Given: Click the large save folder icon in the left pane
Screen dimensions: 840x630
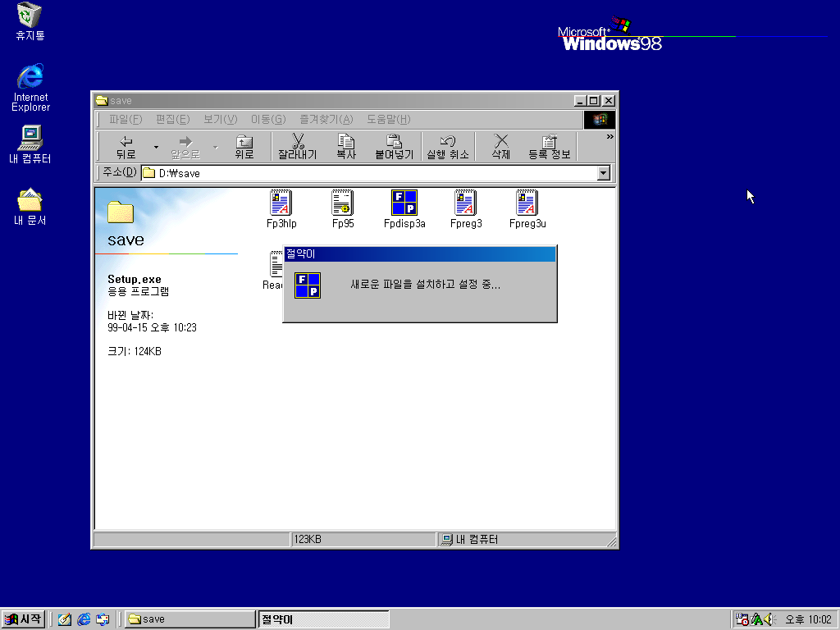Looking at the screenshot, I should pos(121,212).
